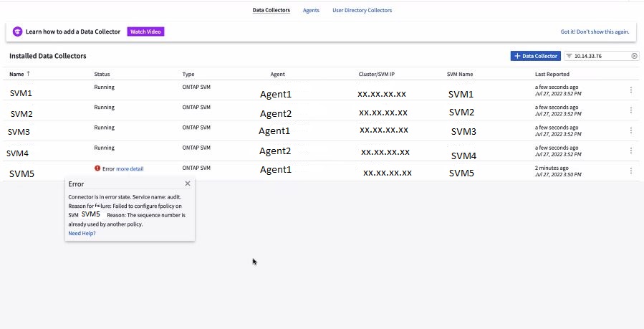Clear the 10.14.33.76 filter text

634,56
